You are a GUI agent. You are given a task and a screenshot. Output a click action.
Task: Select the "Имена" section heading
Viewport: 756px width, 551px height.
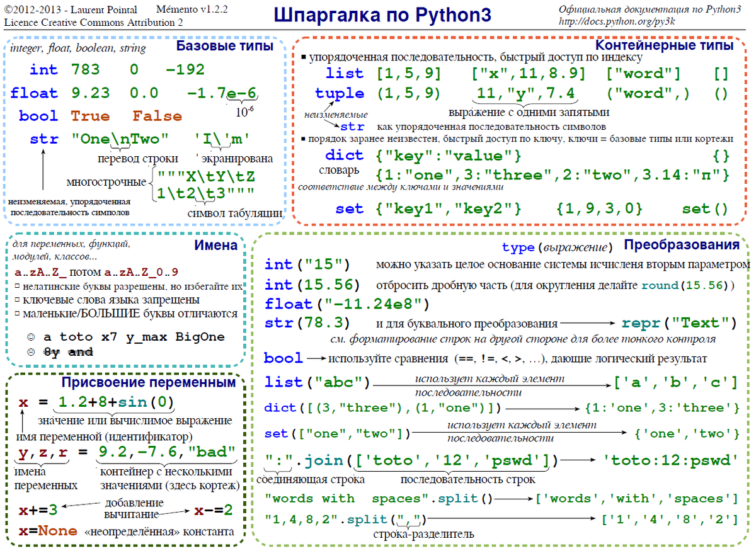point(215,246)
